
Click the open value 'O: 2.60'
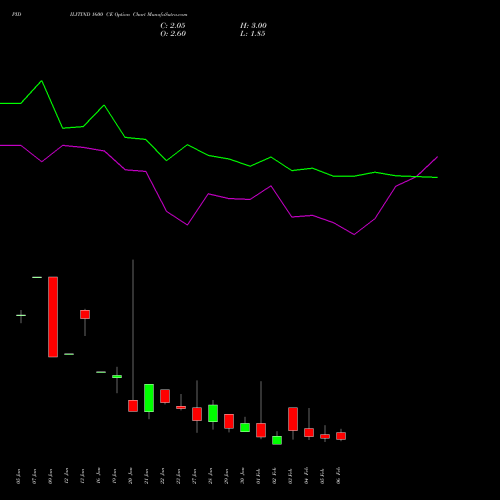click(x=173, y=34)
